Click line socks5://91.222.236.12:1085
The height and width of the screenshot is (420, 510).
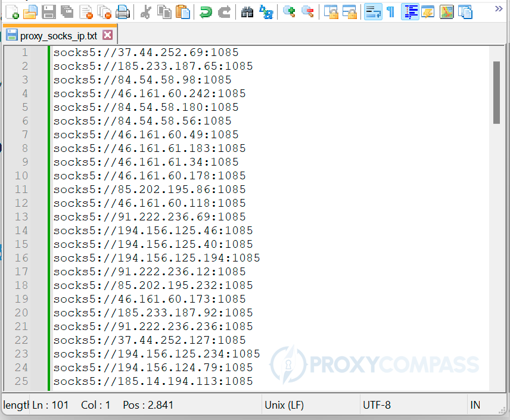(150, 271)
